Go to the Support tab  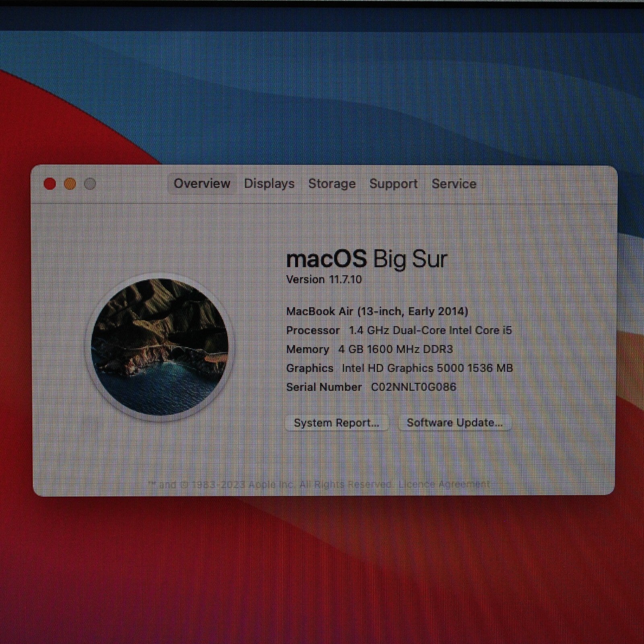393,184
